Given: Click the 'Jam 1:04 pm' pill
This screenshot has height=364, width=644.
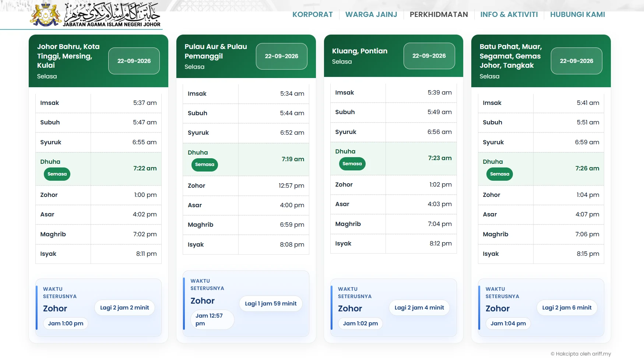Looking at the screenshot, I should pyautogui.click(x=508, y=324).
